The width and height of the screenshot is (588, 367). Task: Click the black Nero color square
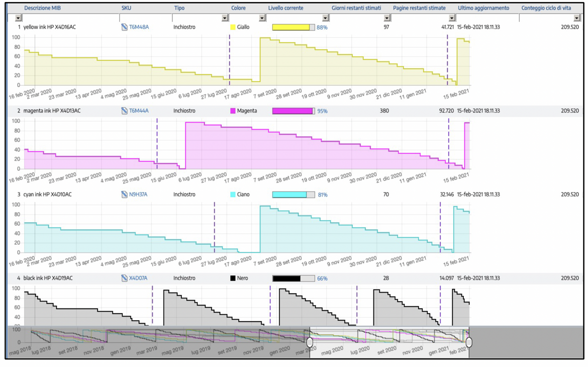tap(233, 278)
